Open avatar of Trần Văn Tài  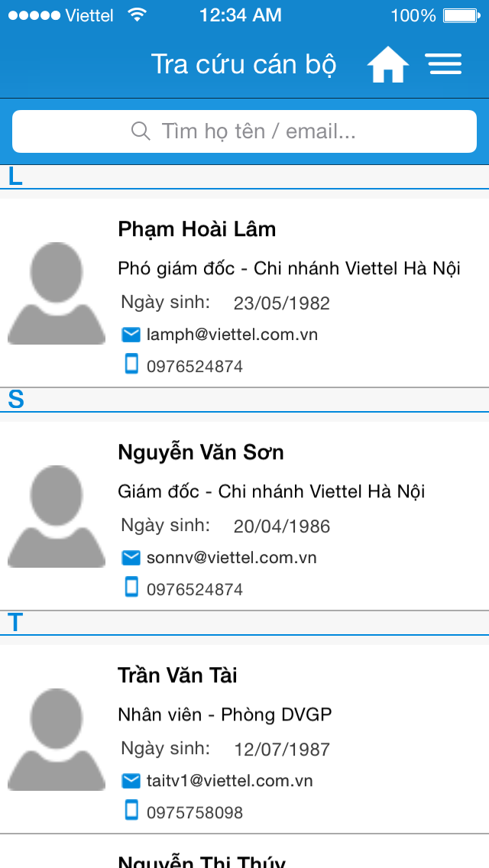click(x=57, y=740)
